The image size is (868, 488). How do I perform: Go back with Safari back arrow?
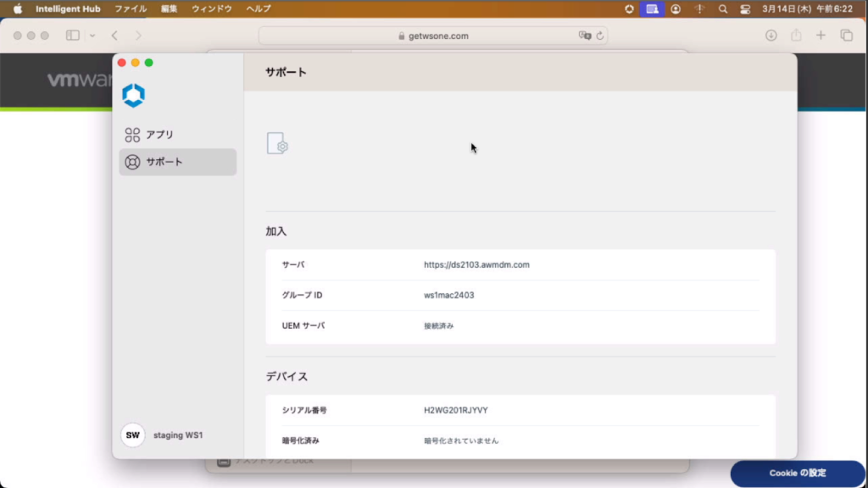(114, 36)
